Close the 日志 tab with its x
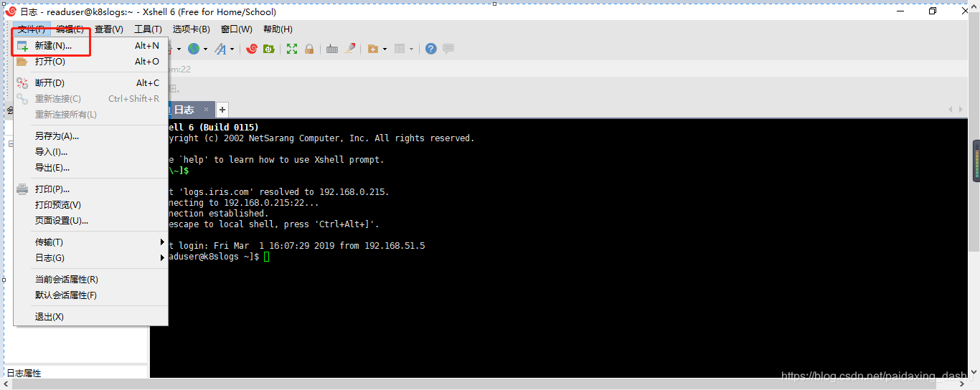Screen dimensions: 980x390 (x=206, y=110)
